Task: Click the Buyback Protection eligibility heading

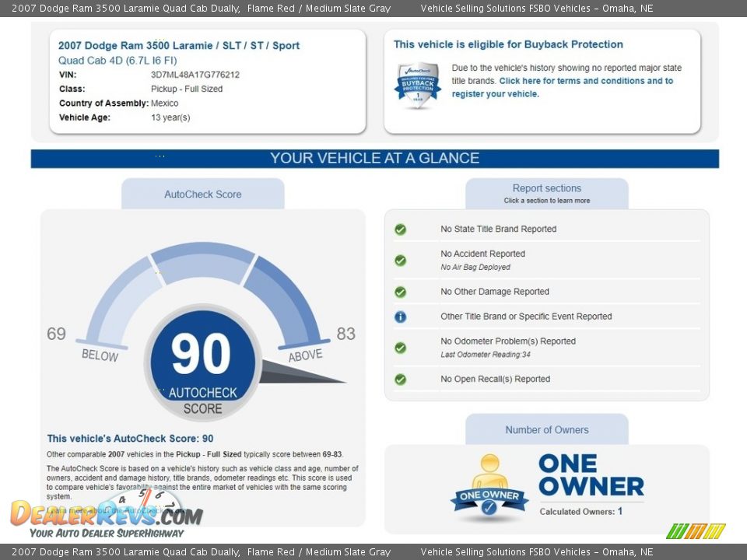Action: tap(508, 44)
